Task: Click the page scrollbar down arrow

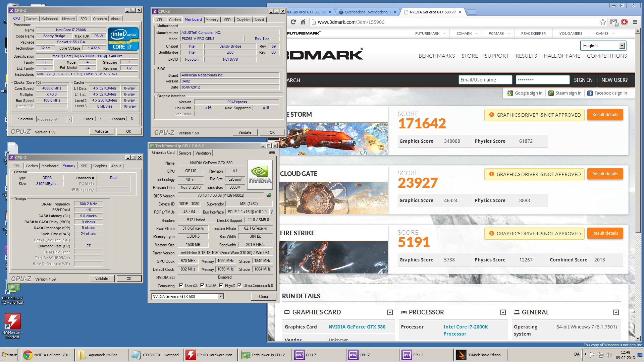Action: (x=638, y=339)
